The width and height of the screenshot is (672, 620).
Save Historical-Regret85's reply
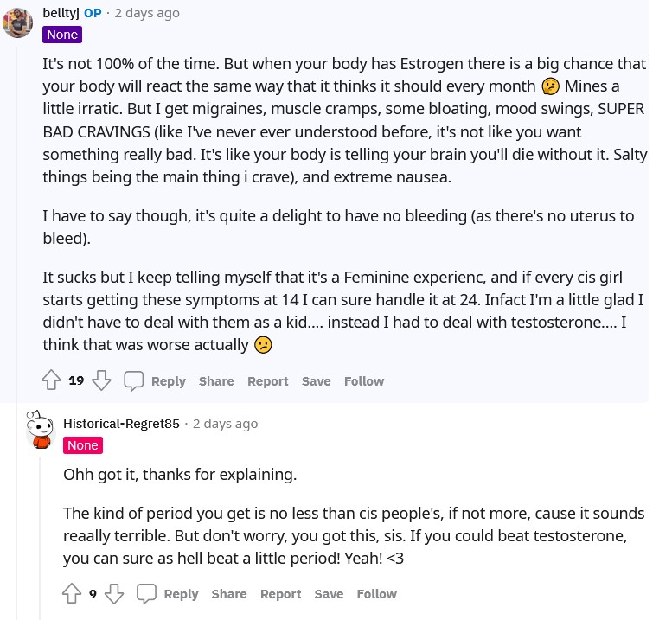coord(330,594)
